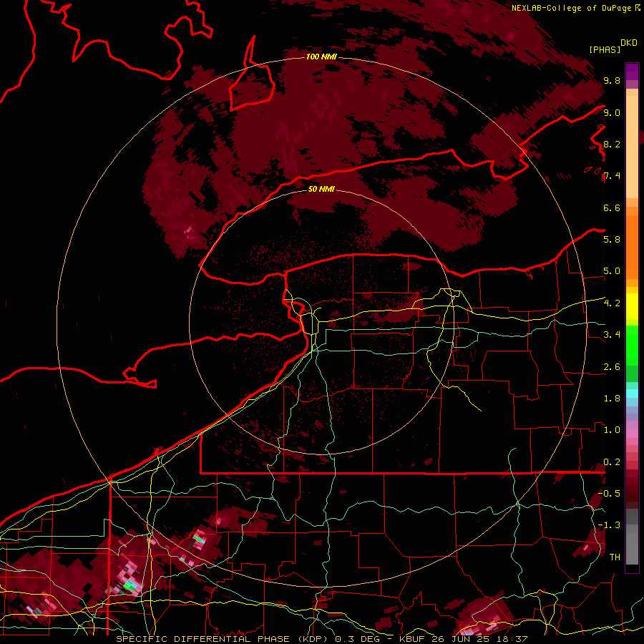Pick the bright green segment beside 3.4
The height and width of the screenshot is (644, 644).
(x=632, y=345)
